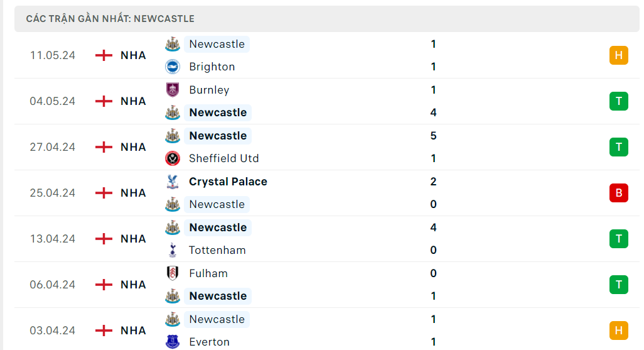This screenshot has height=350, width=644.
Task: Click the Tottenham cockerel crest icon
Action: tap(172, 250)
